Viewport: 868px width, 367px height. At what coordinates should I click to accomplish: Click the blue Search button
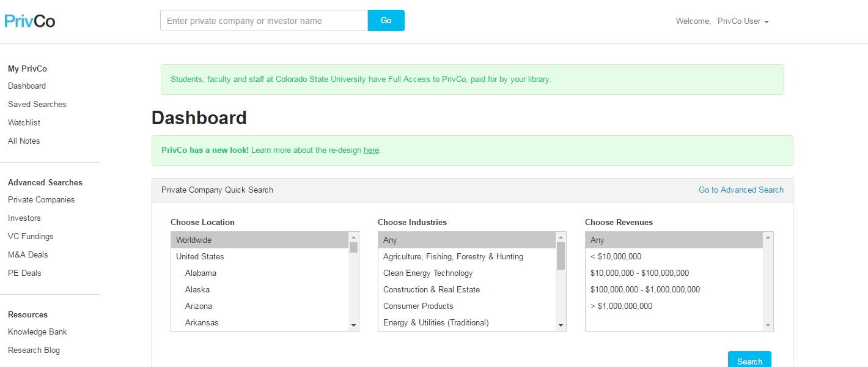[x=749, y=360]
